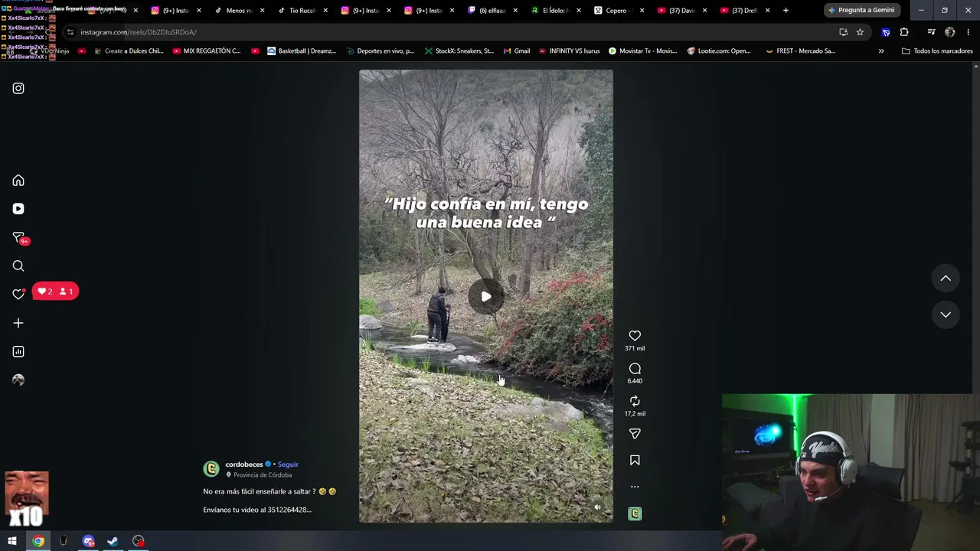Switch to the 'Menos m' TikTok tab
The image size is (980, 551).
pyautogui.click(x=239, y=11)
